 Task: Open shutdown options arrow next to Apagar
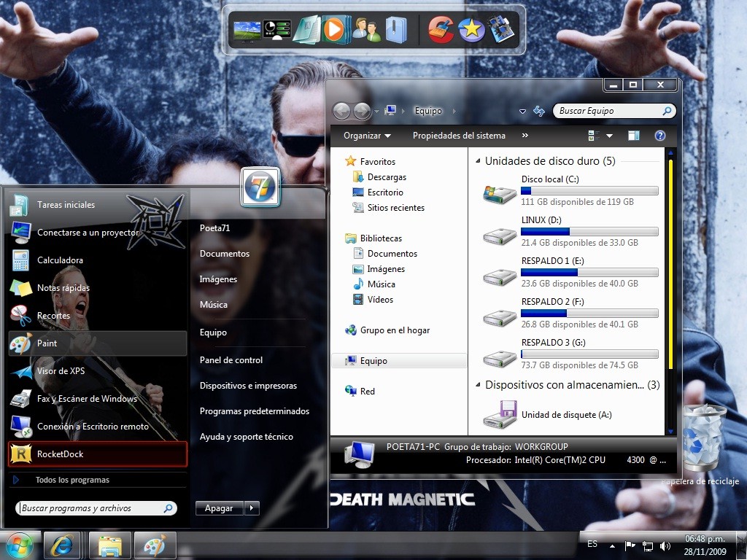(x=252, y=508)
